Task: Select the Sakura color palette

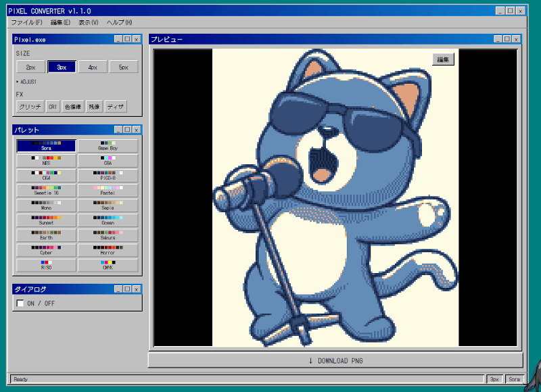Action: 108,235
